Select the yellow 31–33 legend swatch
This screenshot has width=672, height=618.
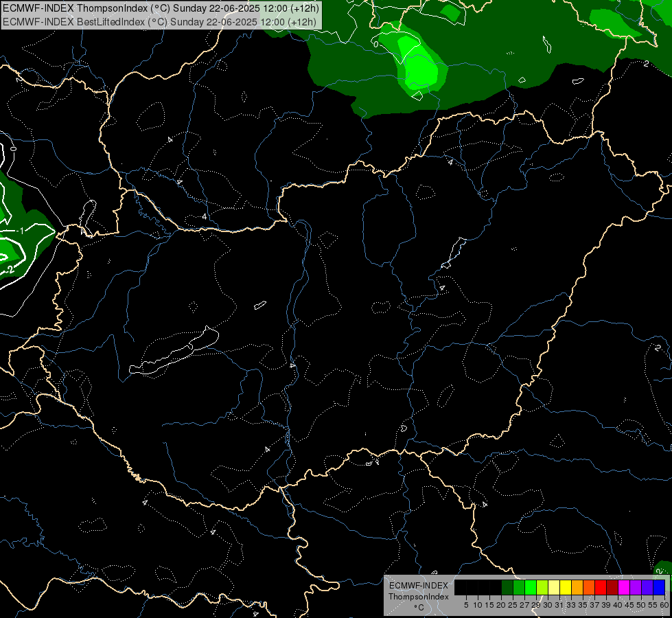pos(566,587)
